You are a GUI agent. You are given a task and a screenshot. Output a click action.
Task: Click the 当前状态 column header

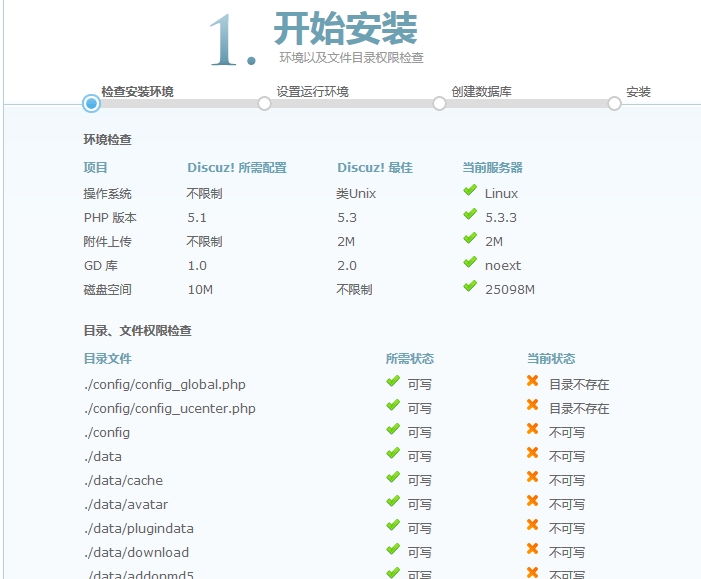(551, 359)
